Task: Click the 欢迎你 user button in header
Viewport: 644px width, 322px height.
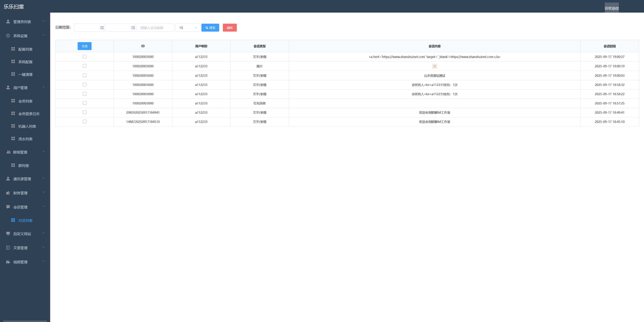Action: pyautogui.click(x=611, y=8)
